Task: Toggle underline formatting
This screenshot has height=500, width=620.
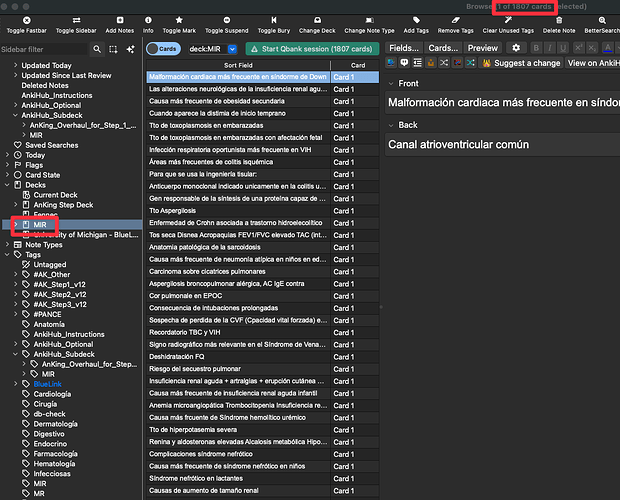Action: coord(563,48)
